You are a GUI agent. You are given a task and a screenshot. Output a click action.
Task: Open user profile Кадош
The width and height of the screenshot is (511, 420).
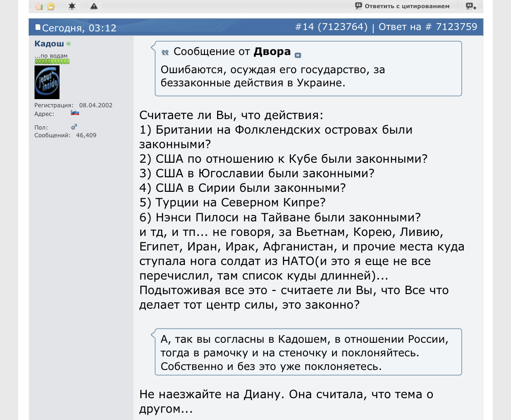(x=49, y=43)
